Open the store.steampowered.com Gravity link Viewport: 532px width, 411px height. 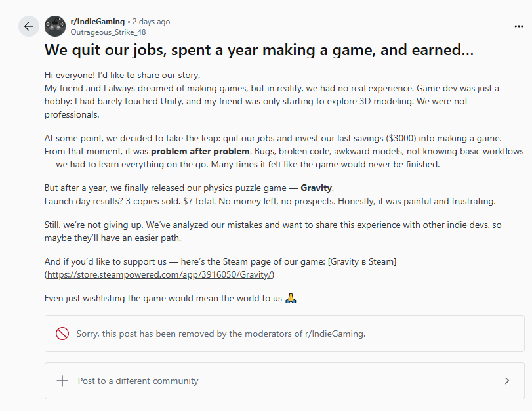pos(160,274)
